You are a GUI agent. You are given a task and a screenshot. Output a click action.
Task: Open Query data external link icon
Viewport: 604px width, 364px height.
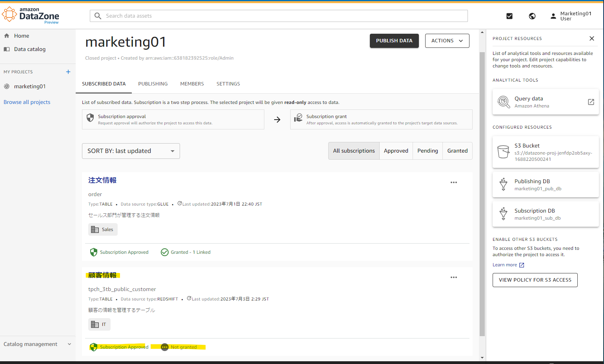pos(591,102)
